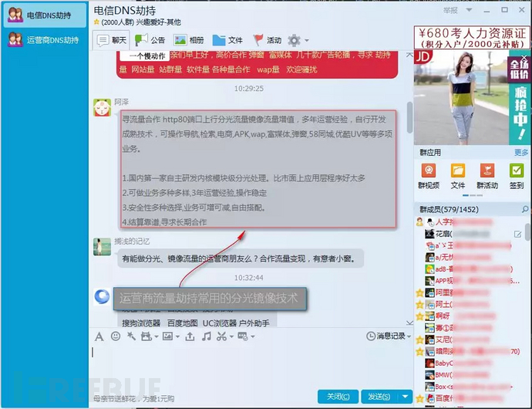This screenshot has height=409, width=532.
Task: Expand the GIF sticker icon's dropdown arrow
Action: coord(157,336)
